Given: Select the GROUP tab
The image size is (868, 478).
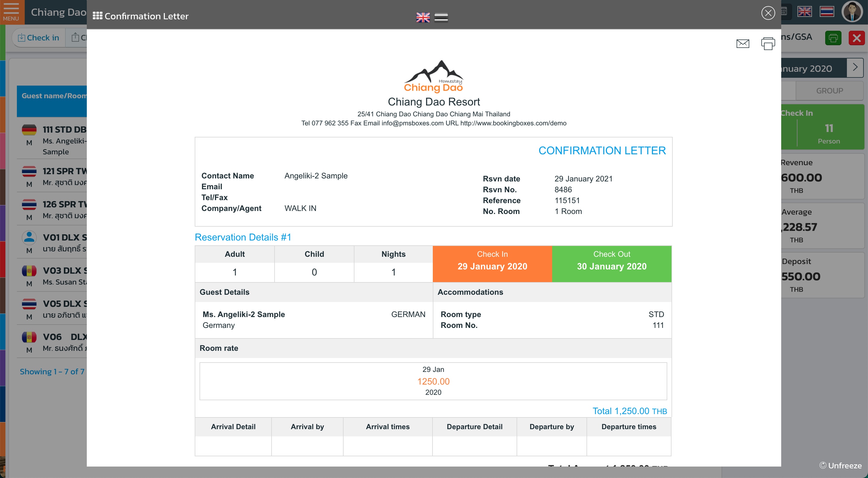Looking at the screenshot, I should 829,91.
